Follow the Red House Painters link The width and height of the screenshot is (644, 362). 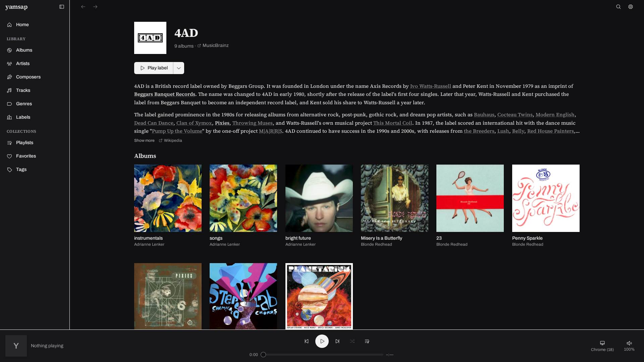550,131
